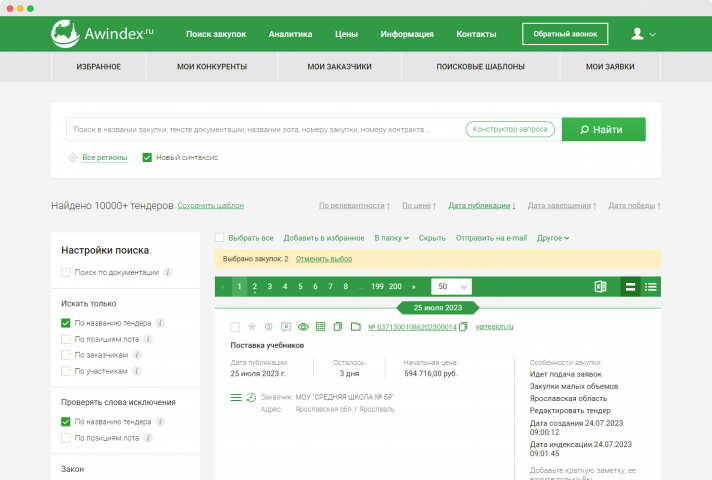Switch to ИЗБРАННОЕ tab
712x480 pixels.
click(99, 67)
